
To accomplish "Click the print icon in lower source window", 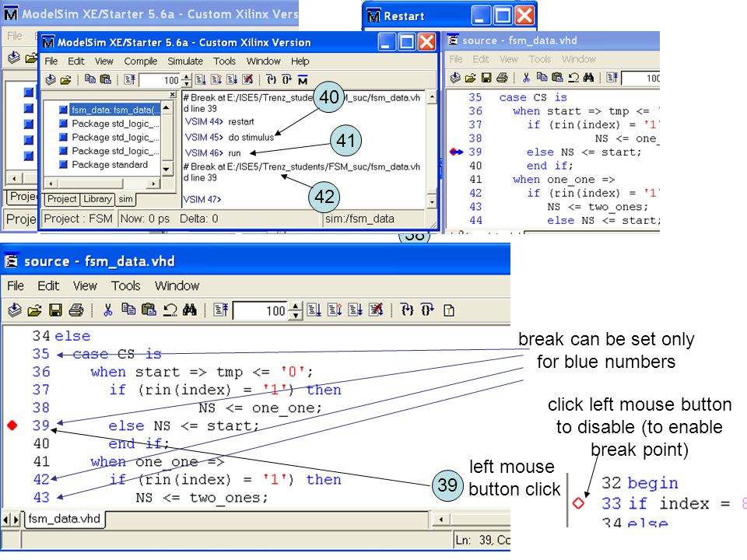I will 76,310.
